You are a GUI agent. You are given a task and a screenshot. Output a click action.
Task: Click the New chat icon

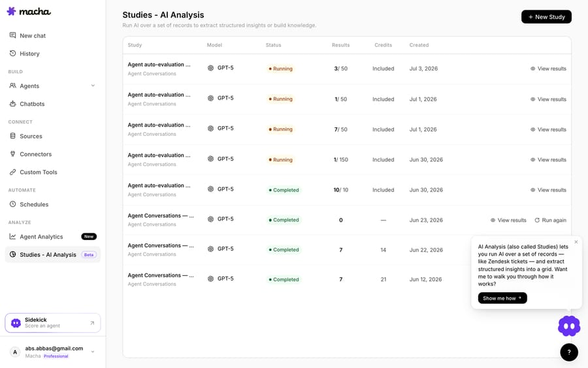point(13,35)
